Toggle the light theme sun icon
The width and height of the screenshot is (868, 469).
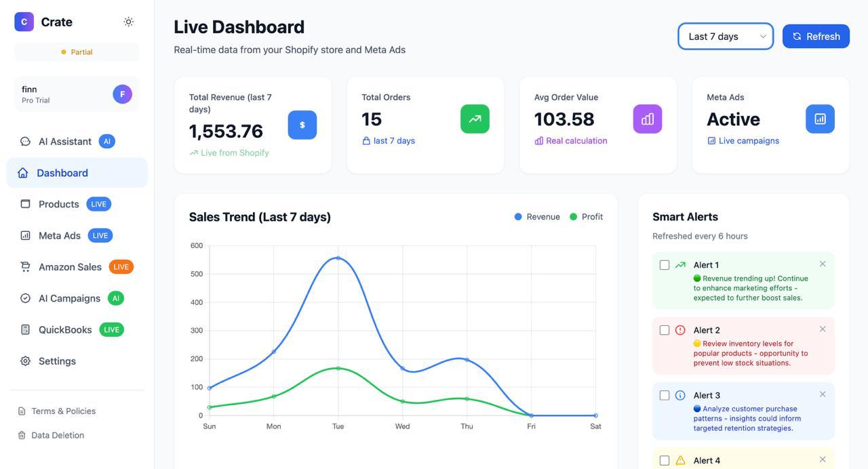click(x=127, y=21)
